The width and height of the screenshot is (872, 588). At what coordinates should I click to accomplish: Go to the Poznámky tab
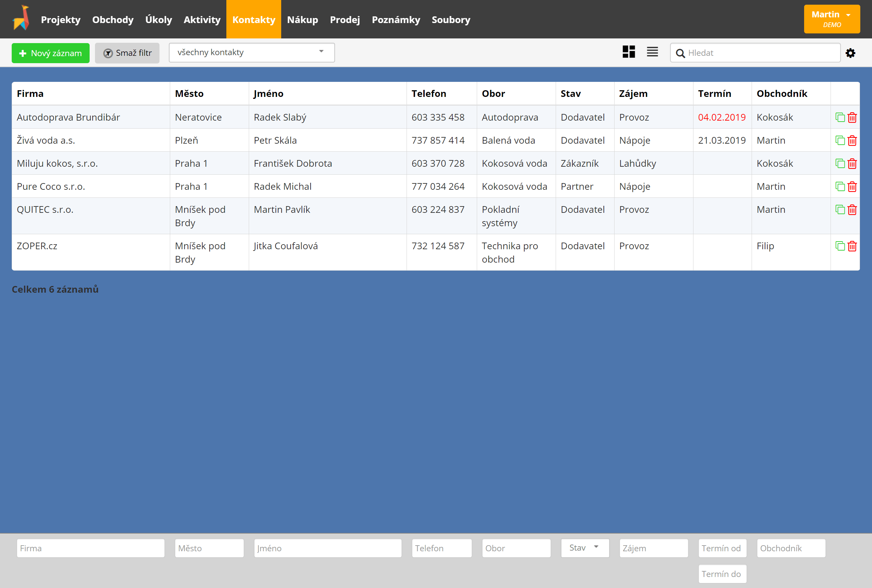tap(396, 19)
